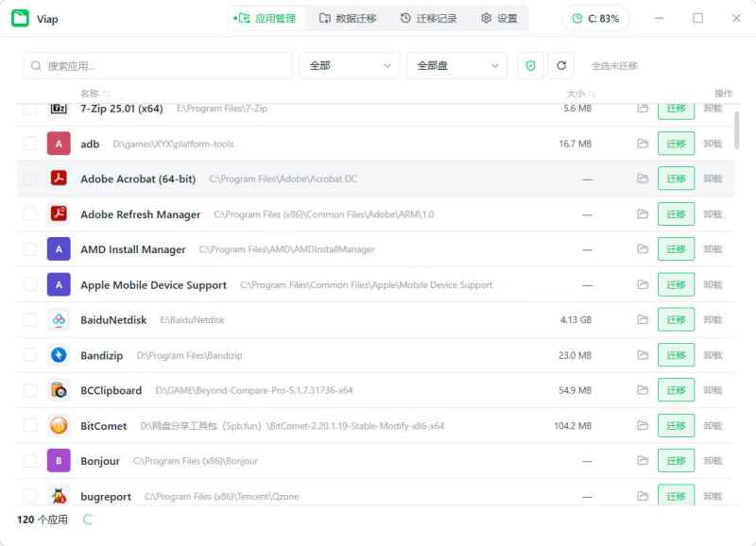Image resolution: width=756 pixels, height=546 pixels.
Task: Click the shield icon button in the toolbar
Action: click(530, 65)
